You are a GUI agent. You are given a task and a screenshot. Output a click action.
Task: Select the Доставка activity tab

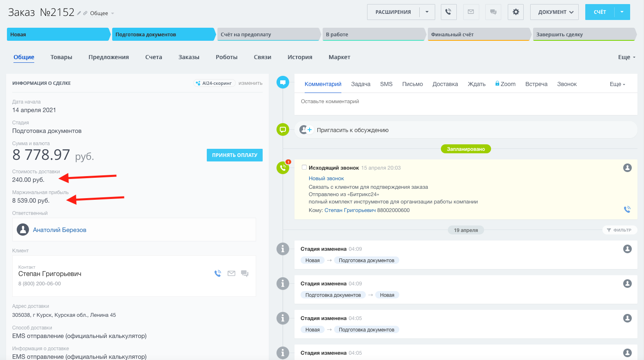445,84
